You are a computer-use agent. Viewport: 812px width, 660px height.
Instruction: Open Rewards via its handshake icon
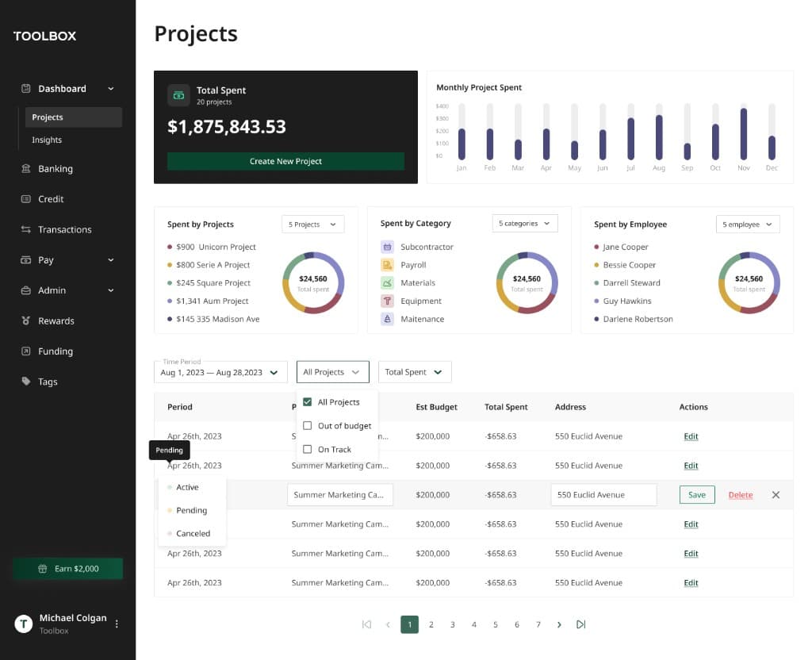click(x=25, y=320)
